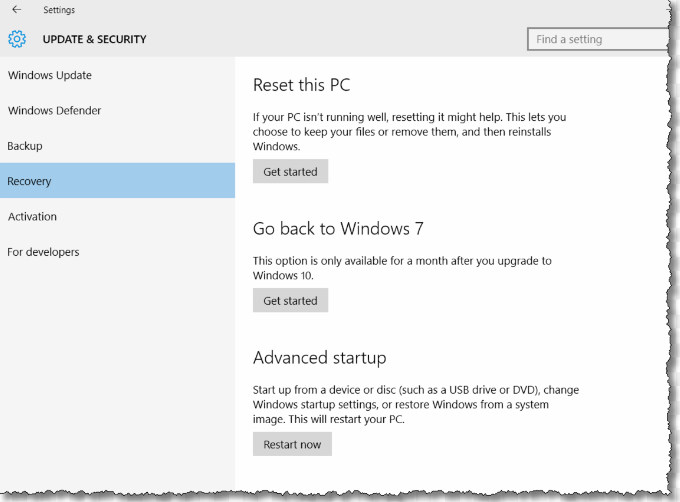Click the Reset this PC heading
680x502 pixels.
(301, 85)
